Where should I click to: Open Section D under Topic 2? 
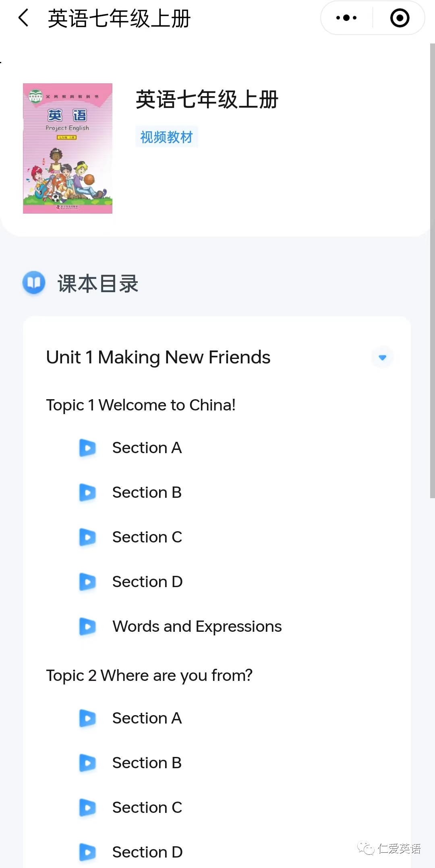click(x=147, y=852)
